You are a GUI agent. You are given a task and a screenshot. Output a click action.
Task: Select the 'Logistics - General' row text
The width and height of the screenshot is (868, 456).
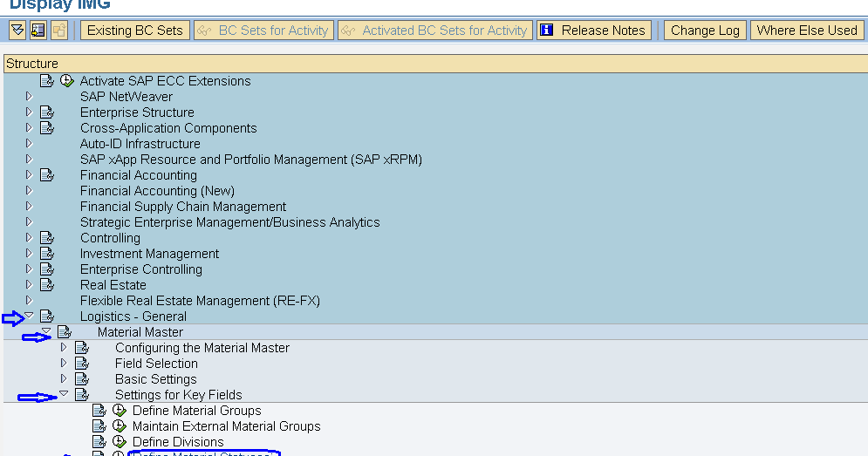(133, 316)
